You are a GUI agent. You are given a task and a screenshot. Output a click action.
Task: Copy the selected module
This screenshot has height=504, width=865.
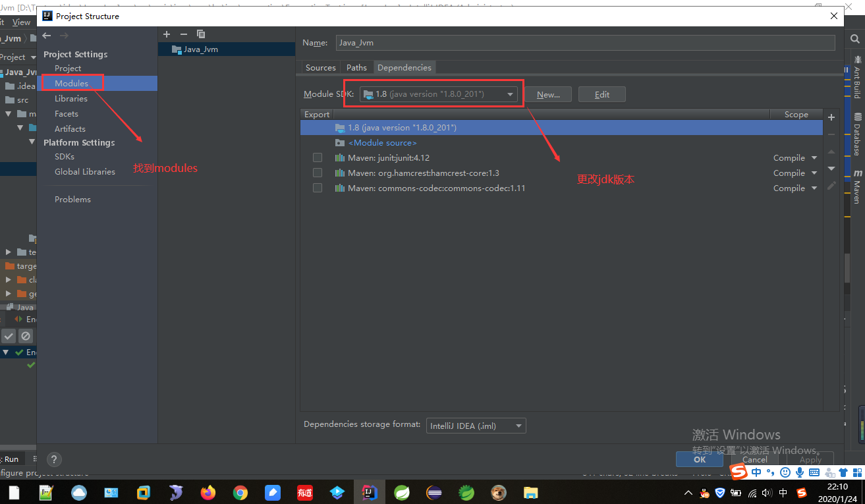[201, 34]
